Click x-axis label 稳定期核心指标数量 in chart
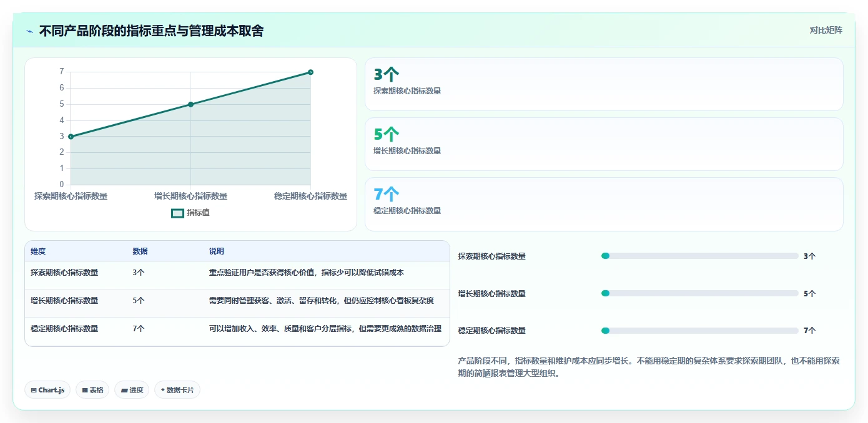Screen dimensions: 868x423 (x=310, y=196)
